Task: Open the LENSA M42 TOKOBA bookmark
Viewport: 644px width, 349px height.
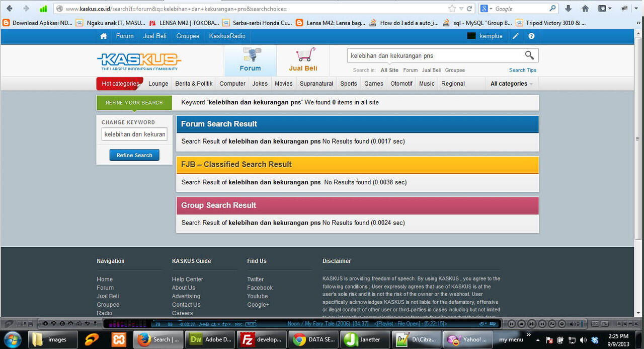Action: (x=184, y=23)
